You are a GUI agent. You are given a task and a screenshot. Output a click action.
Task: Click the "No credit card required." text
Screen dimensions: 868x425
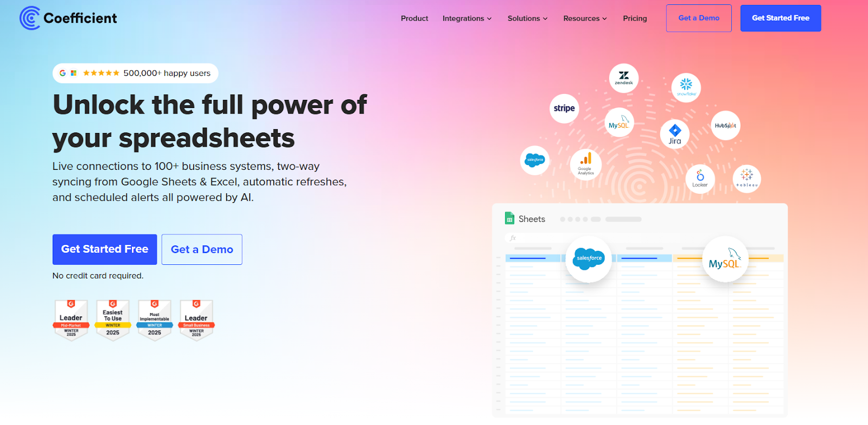pyautogui.click(x=98, y=276)
